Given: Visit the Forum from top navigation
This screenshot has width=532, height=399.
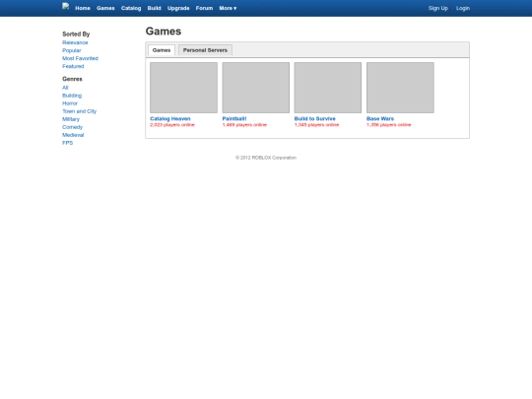Looking at the screenshot, I should [204, 8].
